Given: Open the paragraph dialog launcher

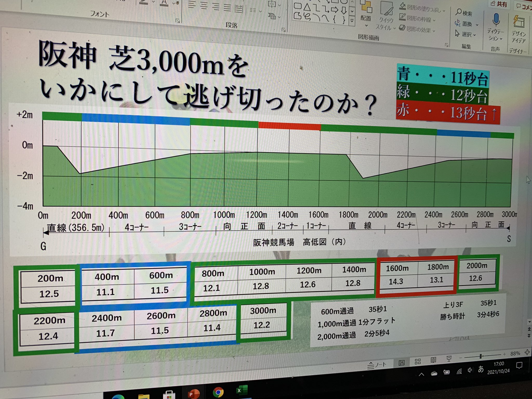Looking at the screenshot, I should point(284,30).
